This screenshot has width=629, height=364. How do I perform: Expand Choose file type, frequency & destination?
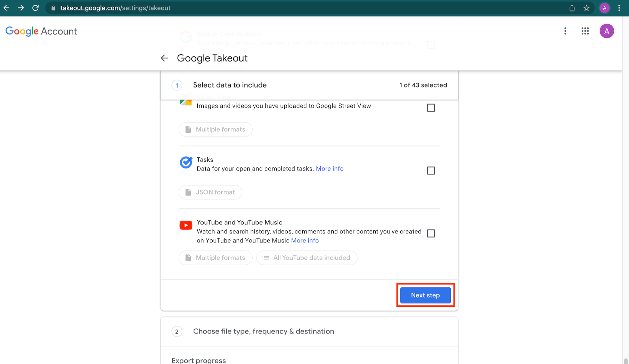point(263,331)
